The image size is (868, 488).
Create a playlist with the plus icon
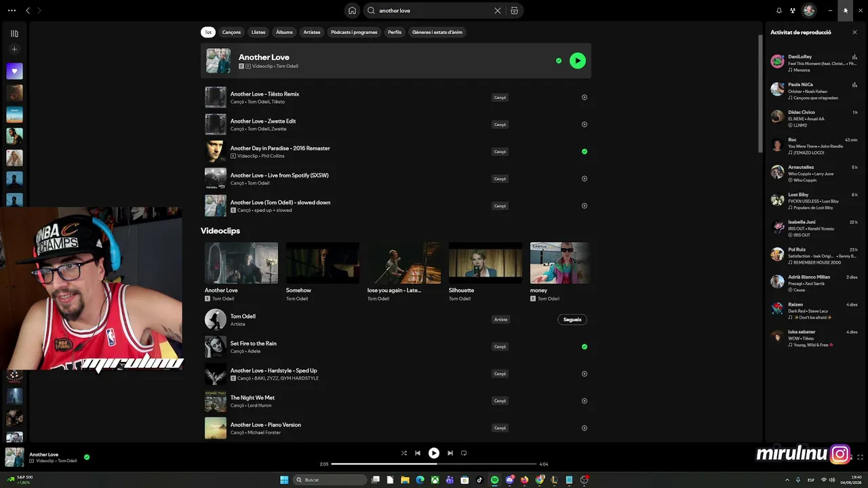14,49
